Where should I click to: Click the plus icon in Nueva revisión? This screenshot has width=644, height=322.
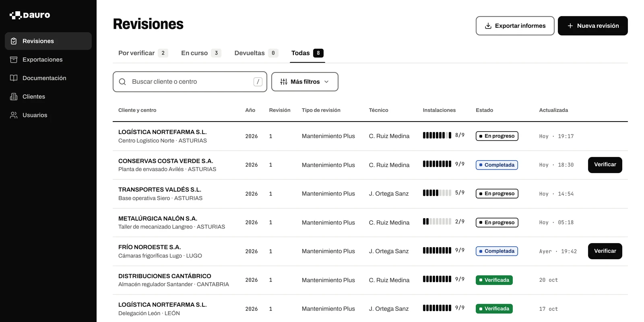pos(570,26)
